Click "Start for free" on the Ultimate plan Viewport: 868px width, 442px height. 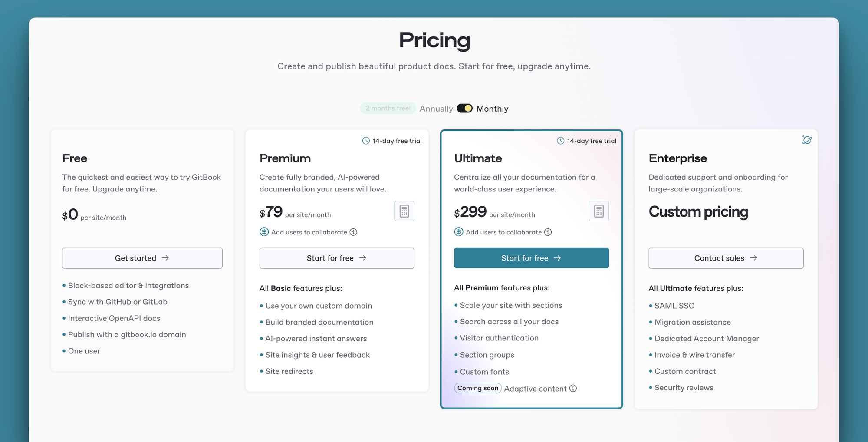click(531, 258)
